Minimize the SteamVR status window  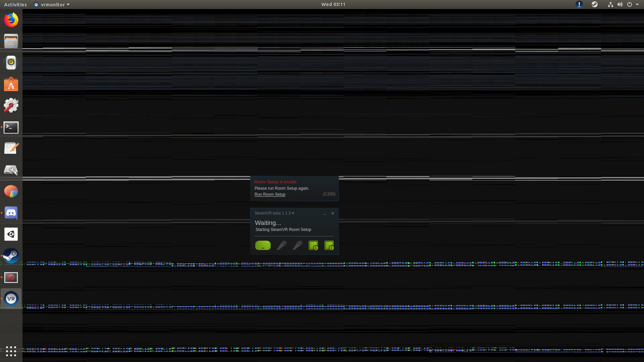click(325, 214)
